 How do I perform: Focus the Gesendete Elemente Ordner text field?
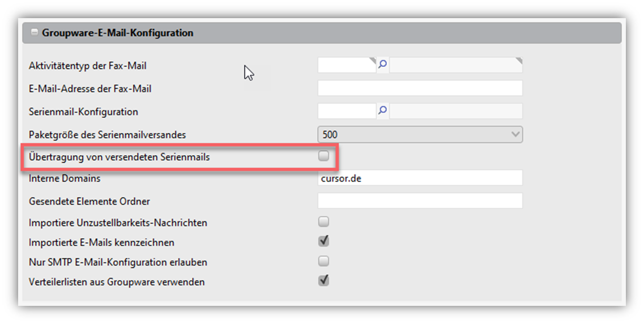(420, 201)
